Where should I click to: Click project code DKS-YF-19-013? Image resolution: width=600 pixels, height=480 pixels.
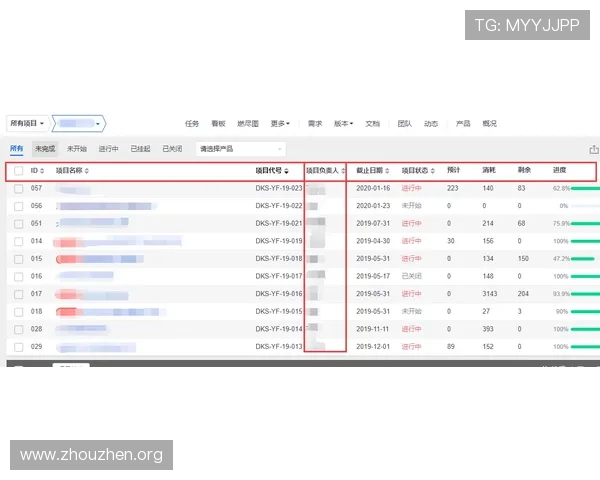pyautogui.click(x=279, y=347)
